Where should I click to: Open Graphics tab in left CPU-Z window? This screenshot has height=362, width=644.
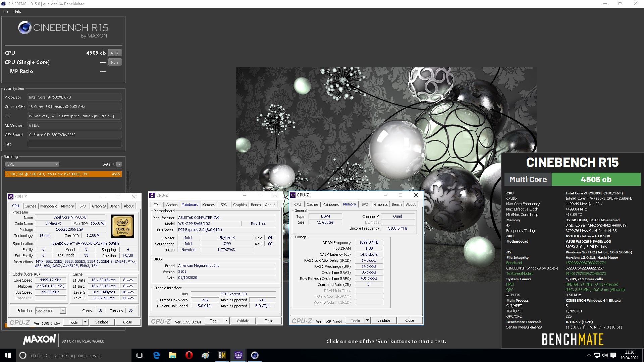(99, 206)
